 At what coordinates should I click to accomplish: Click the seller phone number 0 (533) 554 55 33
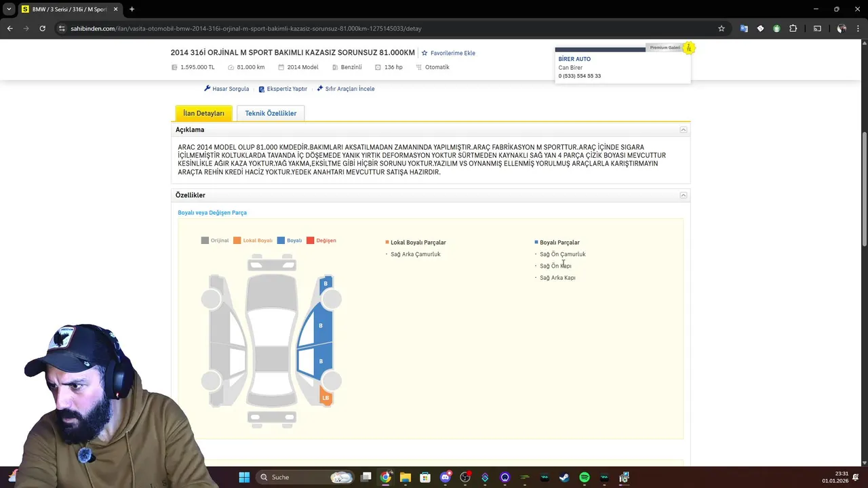tap(580, 76)
